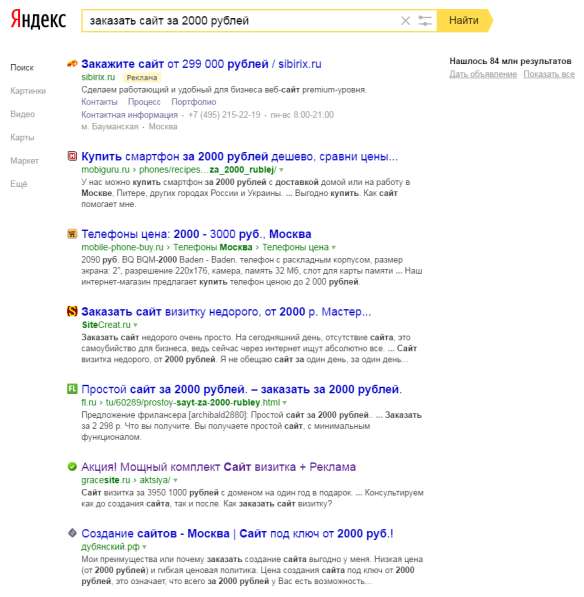
Task: Expand the arrow next to mobiguru.ru URL
Action: pos(281,170)
